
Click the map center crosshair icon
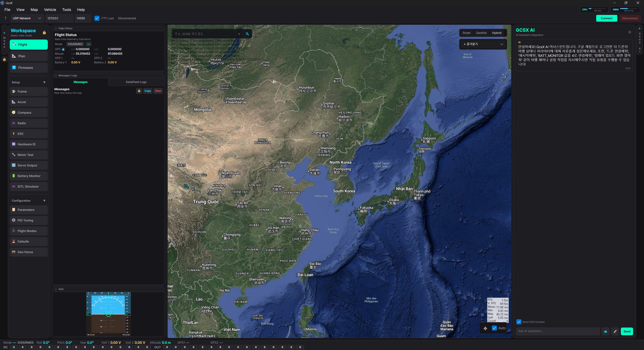click(x=485, y=328)
